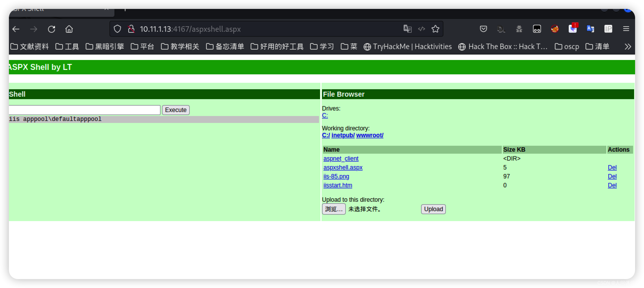Show more bookmarks with the double chevron
Screen dimensions: 644x288
click(x=628, y=47)
